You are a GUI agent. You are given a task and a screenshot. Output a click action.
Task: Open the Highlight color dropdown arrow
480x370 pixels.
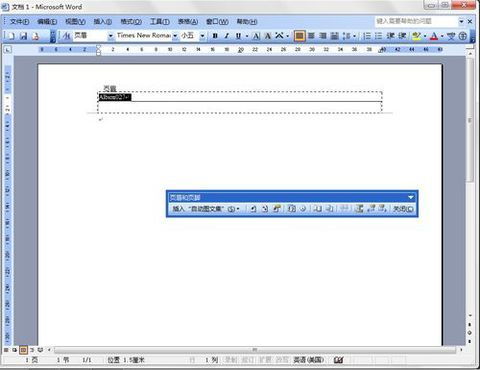(425, 36)
